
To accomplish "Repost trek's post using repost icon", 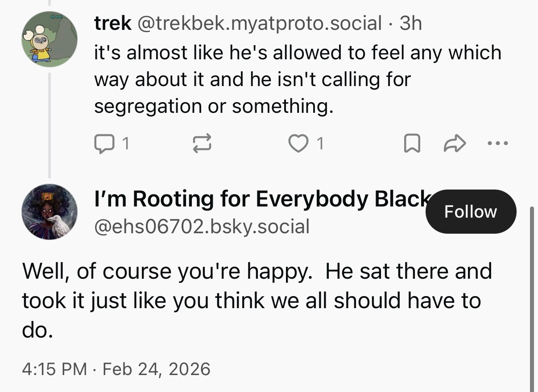I will click(202, 143).
